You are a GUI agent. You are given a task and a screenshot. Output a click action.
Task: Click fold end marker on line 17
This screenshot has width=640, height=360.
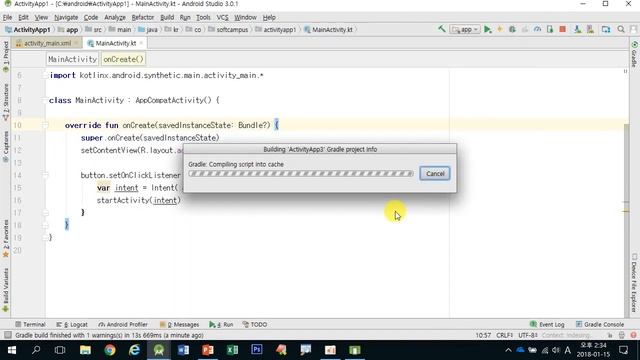tap(45, 213)
